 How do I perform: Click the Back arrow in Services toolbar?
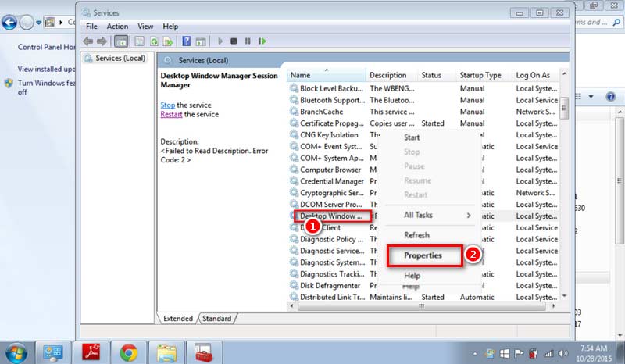coord(88,41)
